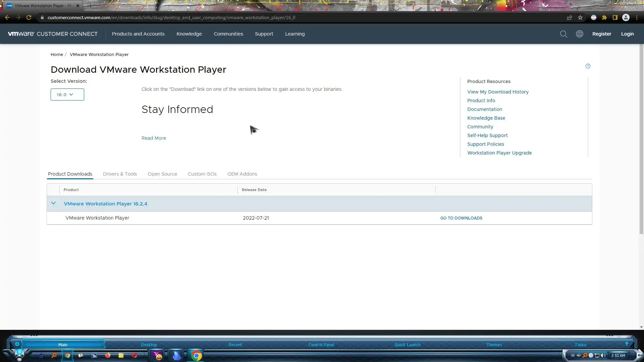Click the help question mark icon
The height and width of the screenshot is (362, 644).
(x=588, y=66)
